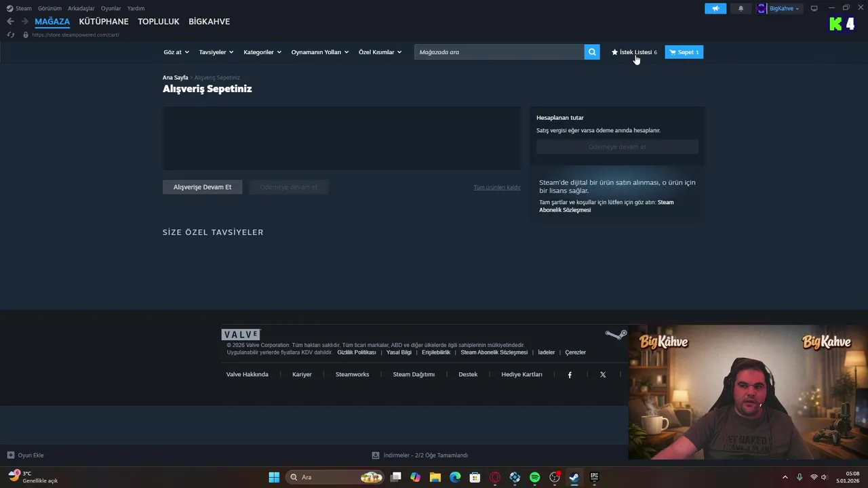Click the taskbar Ara search box
This screenshot has width=868, height=488.
[335, 477]
